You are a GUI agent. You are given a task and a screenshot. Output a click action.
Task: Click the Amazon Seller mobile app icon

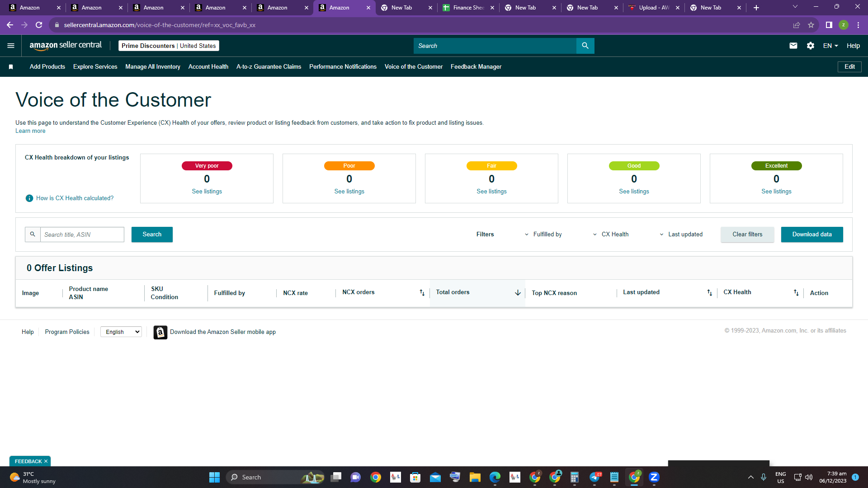(160, 332)
